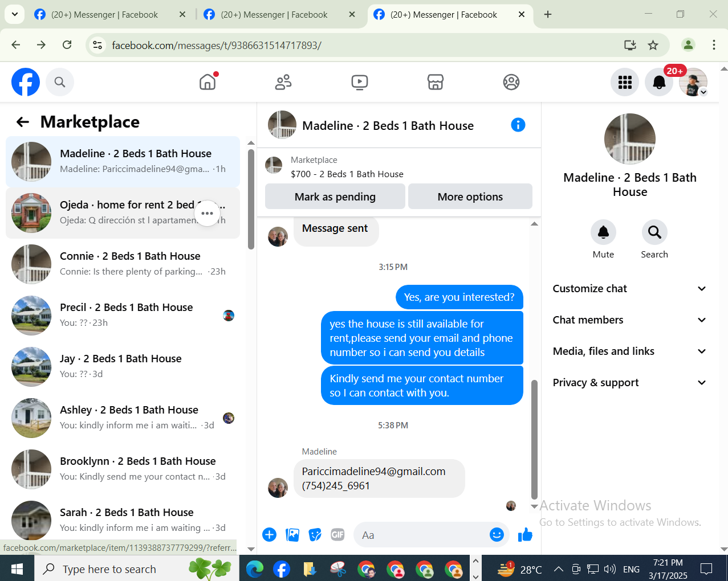View site information icon in address bar
Viewport: 728px width, 581px height.
(97, 45)
